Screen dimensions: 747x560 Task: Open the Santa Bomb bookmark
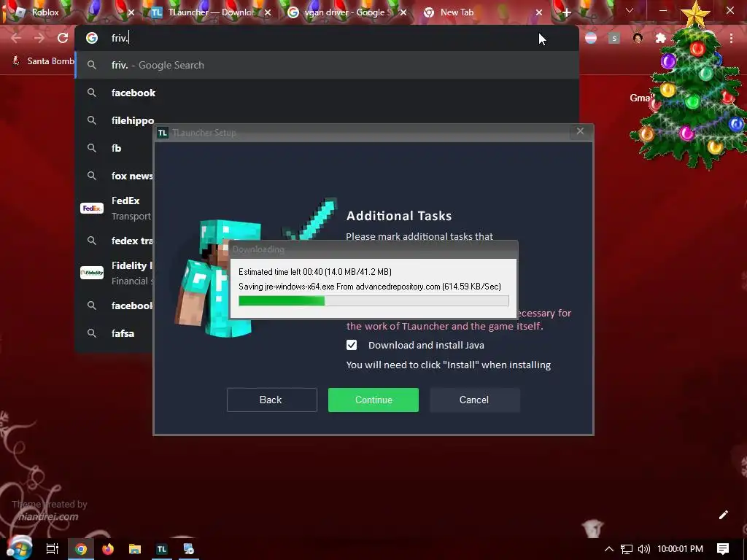pos(43,61)
